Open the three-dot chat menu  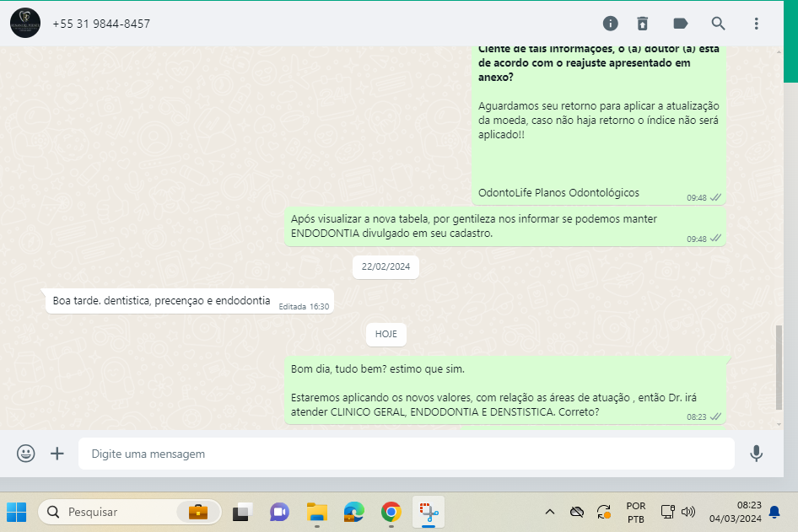(x=757, y=24)
